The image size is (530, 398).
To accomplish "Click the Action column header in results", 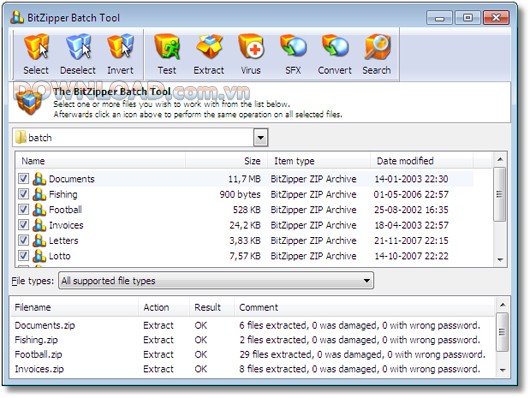I will tap(164, 307).
